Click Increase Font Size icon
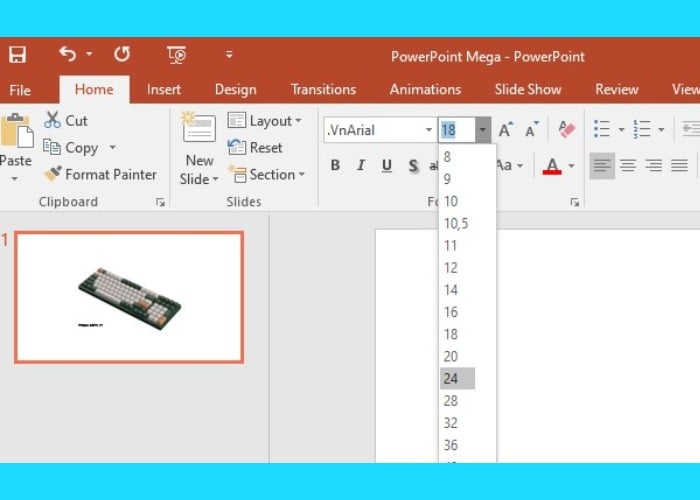700x500 pixels. tap(505, 129)
